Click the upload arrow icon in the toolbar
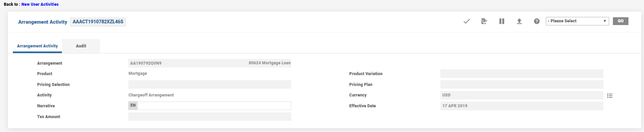Viewport: 644px width, 132px height. (519, 21)
